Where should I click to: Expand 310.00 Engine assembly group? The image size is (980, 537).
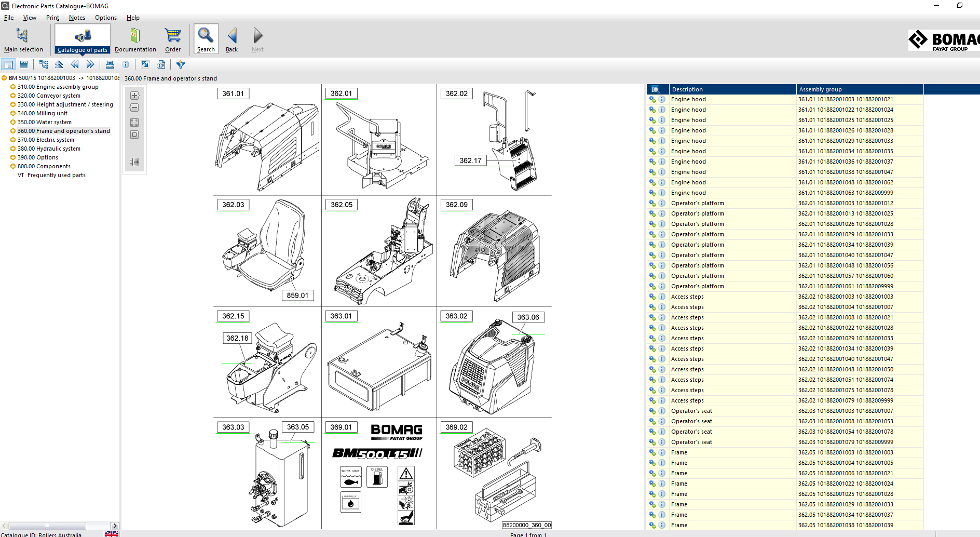click(x=12, y=87)
